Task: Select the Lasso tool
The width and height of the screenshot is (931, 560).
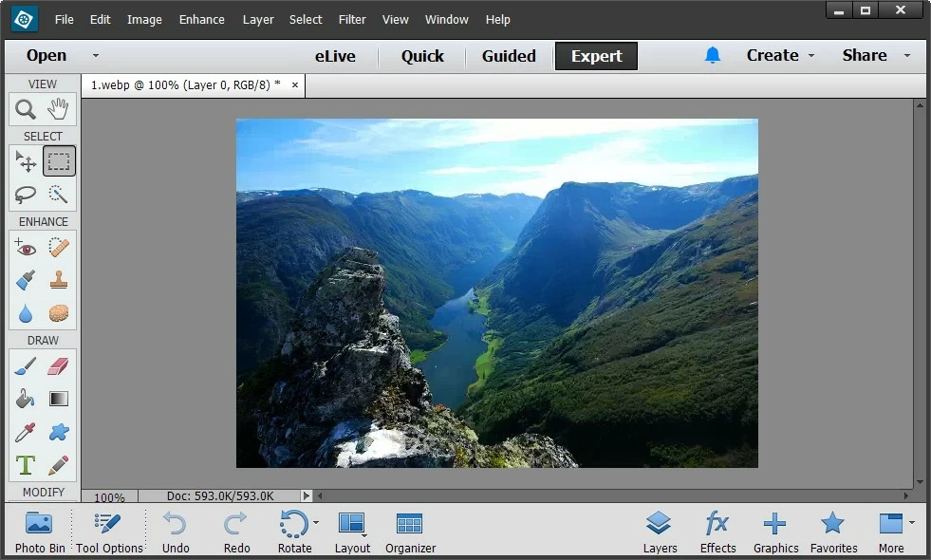Action: 26,195
